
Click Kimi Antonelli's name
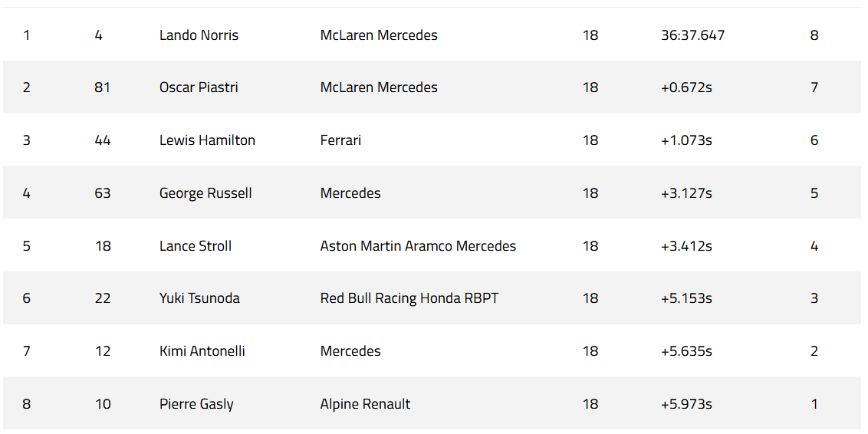click(x=202, y=351)
